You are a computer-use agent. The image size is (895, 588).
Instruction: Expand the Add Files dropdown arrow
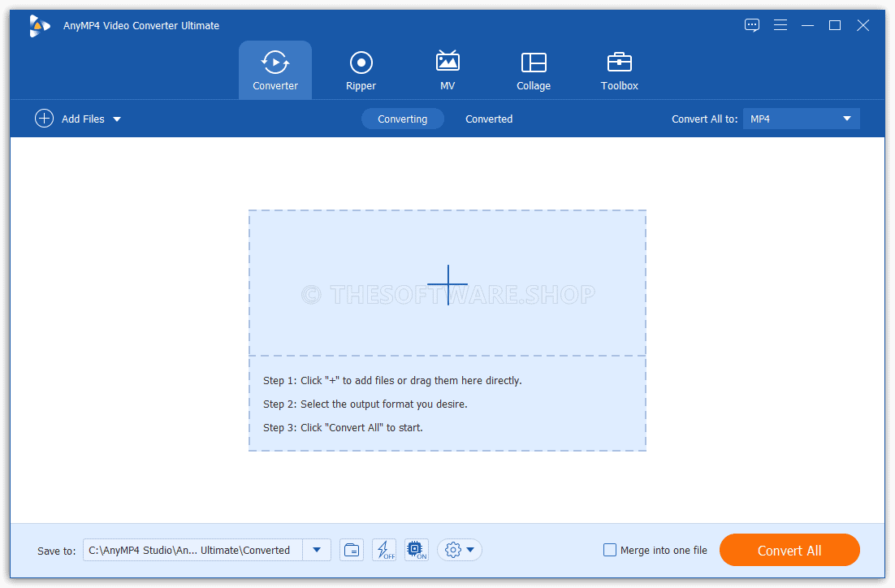pyautogui.click(x=117, y=119)
